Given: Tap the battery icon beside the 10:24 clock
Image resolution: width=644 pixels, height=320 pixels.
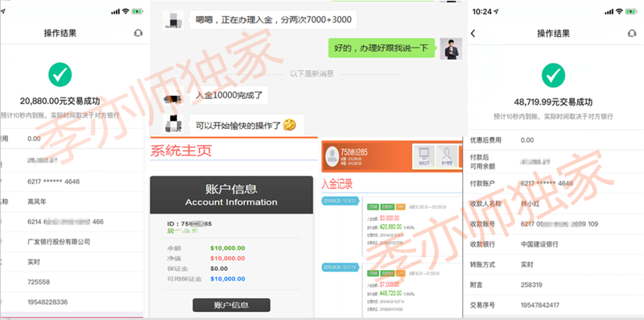Looking at the screenshot, I should [631, 11].
